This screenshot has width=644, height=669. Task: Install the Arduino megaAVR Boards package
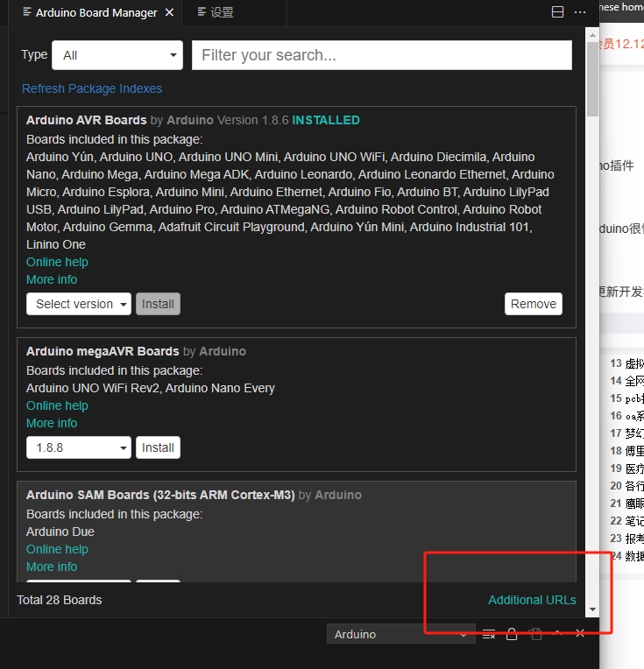click(158, 447)
